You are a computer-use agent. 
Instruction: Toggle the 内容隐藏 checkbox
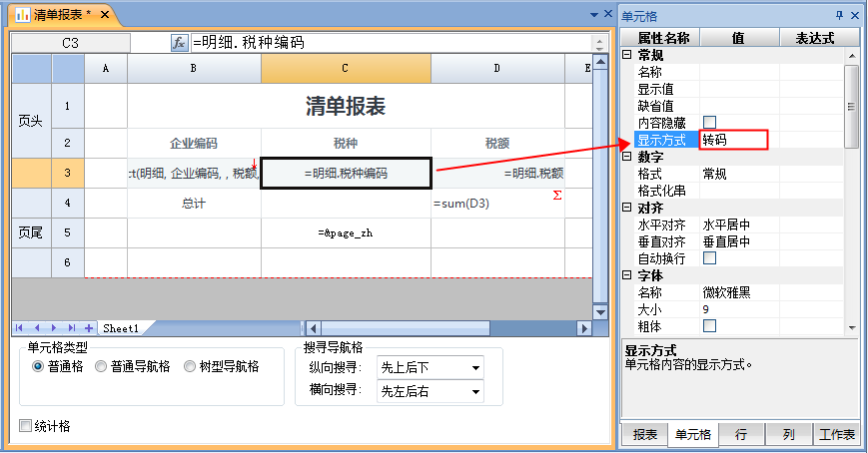point(710,122)
